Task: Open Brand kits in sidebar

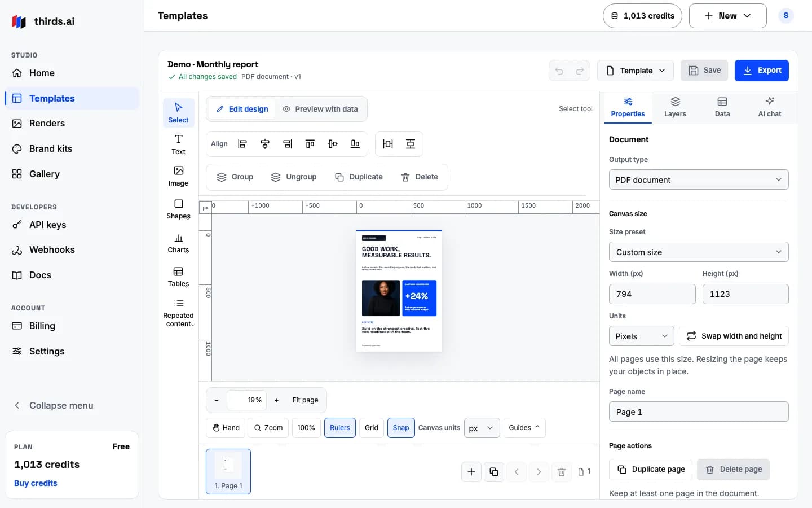Action: [72, 148]
